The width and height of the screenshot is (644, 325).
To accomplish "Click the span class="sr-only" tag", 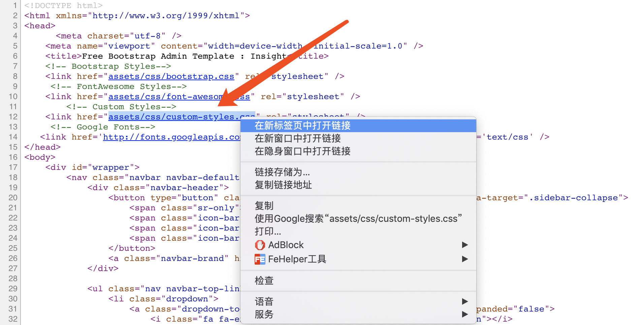I will click(x=184, y=208).
